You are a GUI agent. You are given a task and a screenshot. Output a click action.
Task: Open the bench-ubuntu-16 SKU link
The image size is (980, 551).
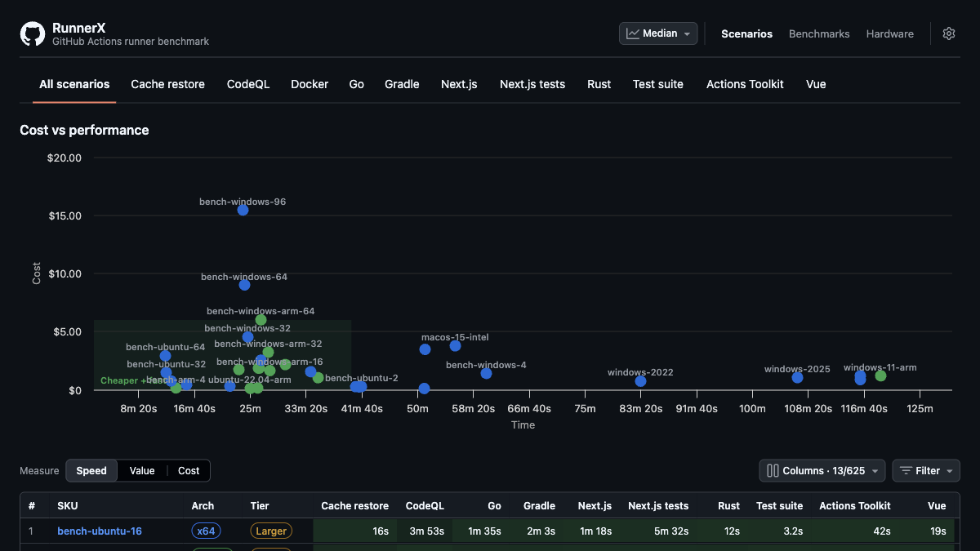pyautogui.click(x=100, y=531)
